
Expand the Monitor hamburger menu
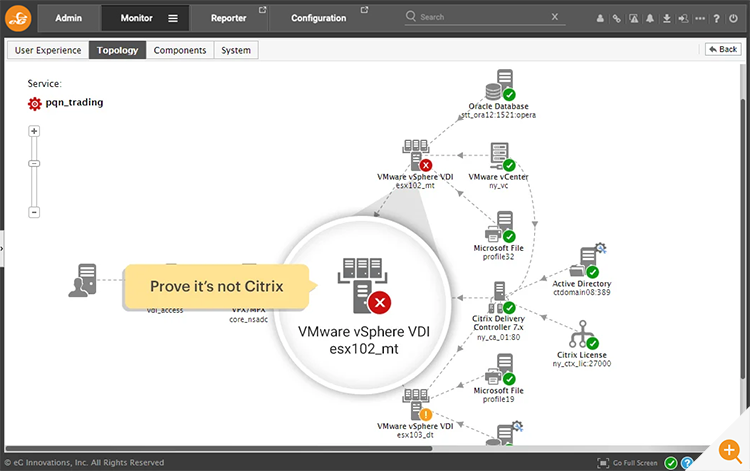(173, 18)
